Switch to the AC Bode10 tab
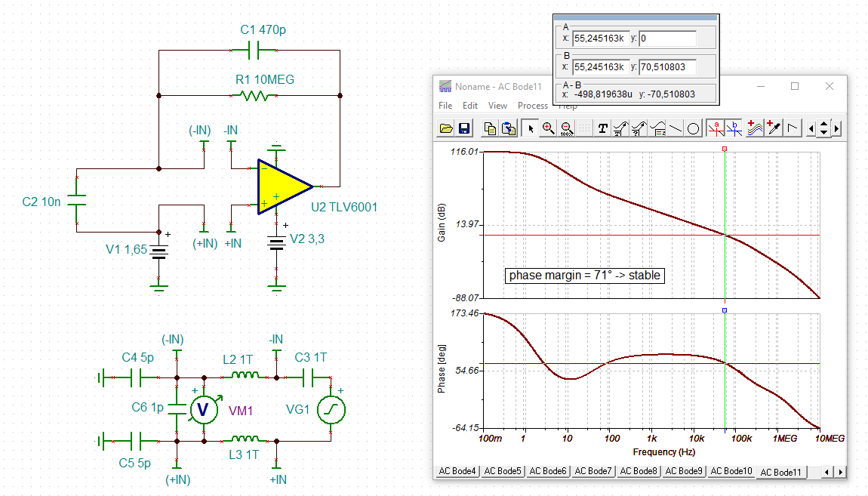 point(731,471)
